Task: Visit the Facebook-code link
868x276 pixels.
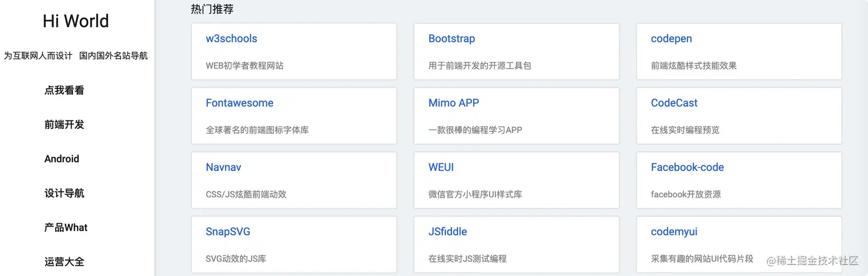Action: [x=687, y=168]
